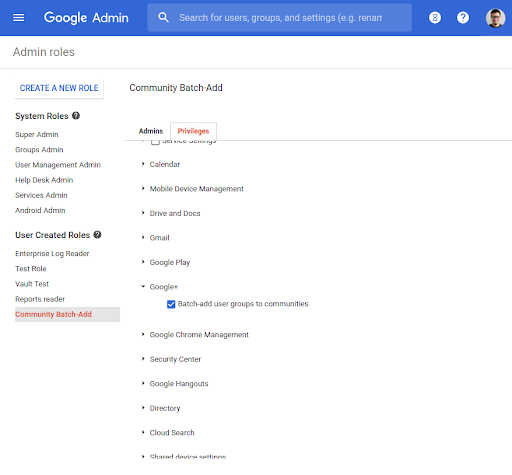The height and width of the screenshot is (475, 512).
Task: Open the Services Admin role
Action: point(41,195)
